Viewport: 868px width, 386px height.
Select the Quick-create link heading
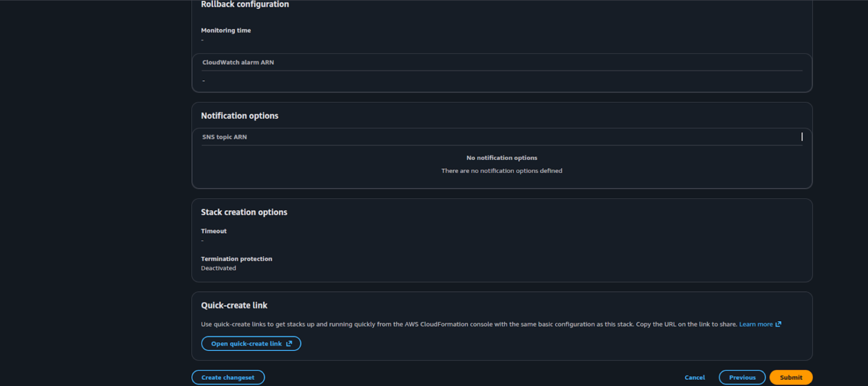234,305
